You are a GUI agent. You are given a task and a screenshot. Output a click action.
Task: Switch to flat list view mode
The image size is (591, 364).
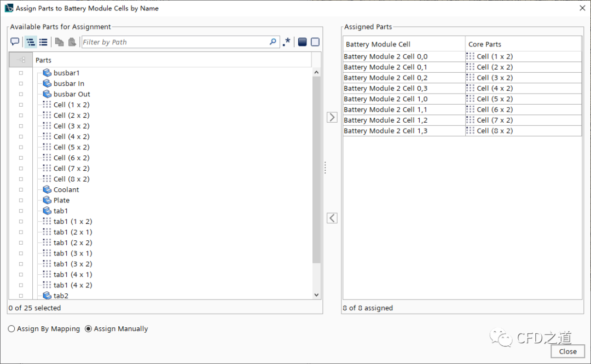coord(43,42)
